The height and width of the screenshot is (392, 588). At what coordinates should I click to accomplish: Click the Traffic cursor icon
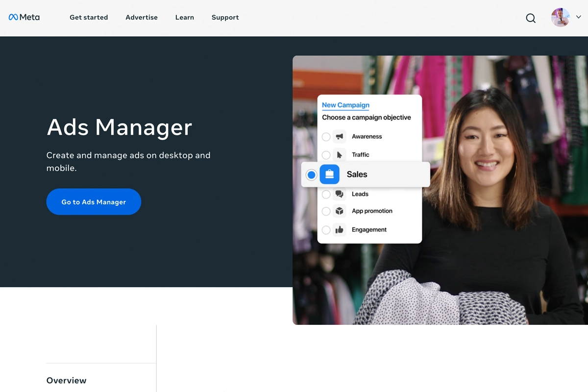pos(339,155)
